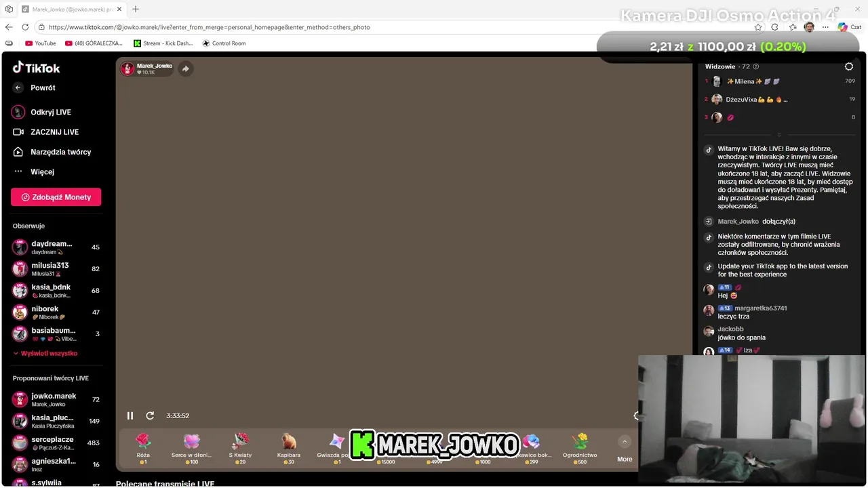Viewport: 868px width, 488px height.
Task: Open Copilot Czat button
Action: point(850,27)
